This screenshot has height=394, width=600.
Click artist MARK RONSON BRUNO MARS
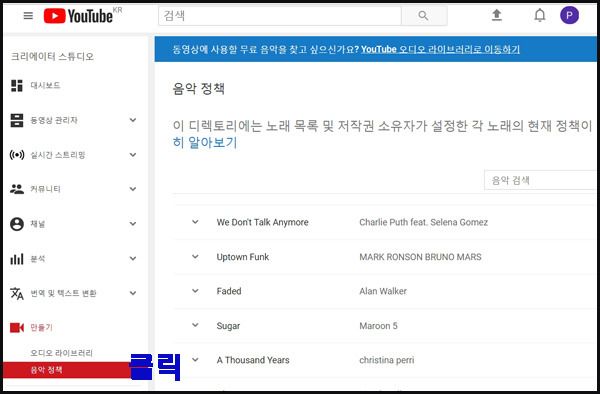coord(420,257)
